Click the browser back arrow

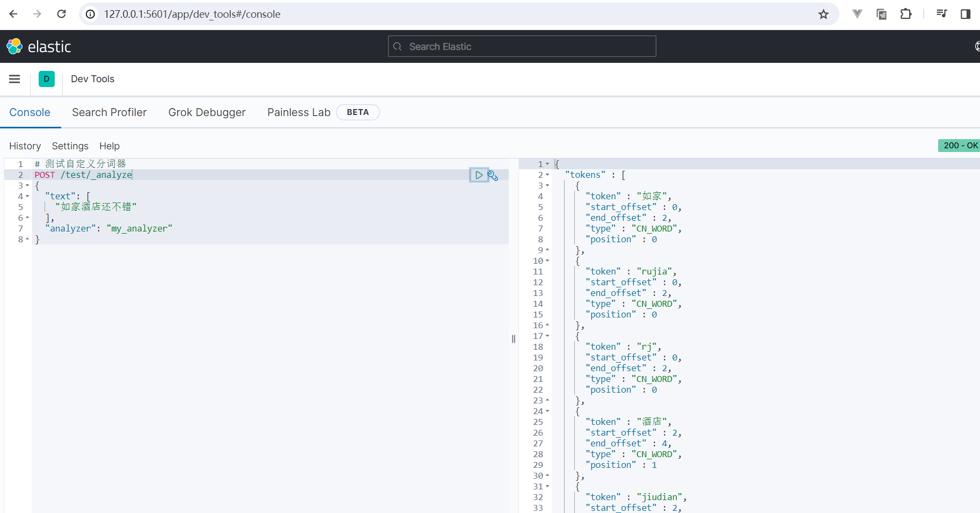pos(13,14)
